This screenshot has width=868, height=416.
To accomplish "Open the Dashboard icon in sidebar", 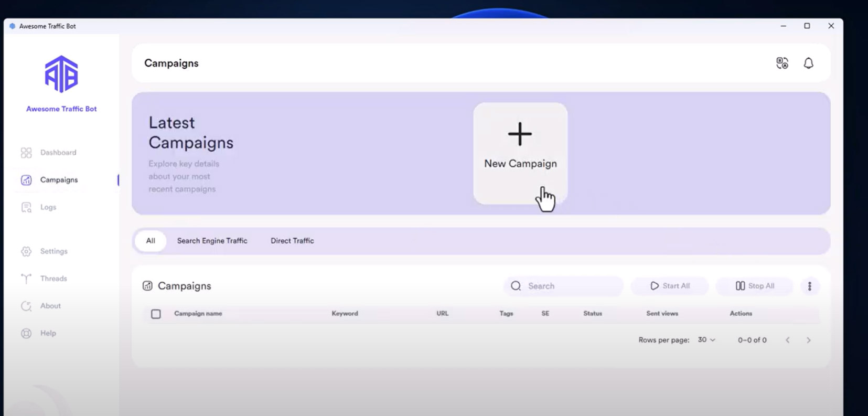I will point(26,153).
